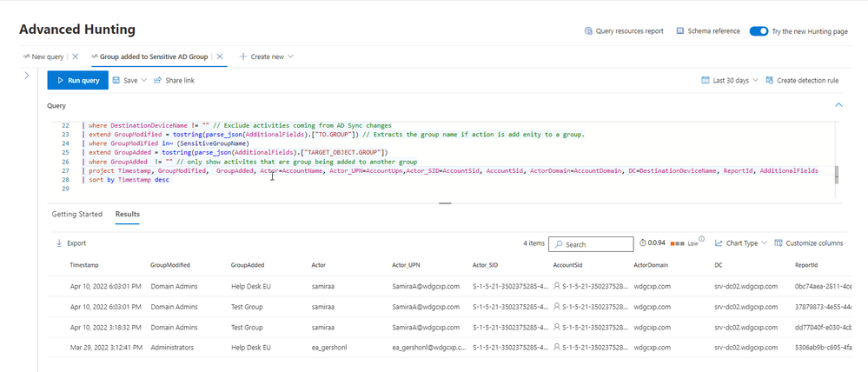868x372 pixels.
Task: Click the info icon beside Low usage
Action: (x=701, y=239)
